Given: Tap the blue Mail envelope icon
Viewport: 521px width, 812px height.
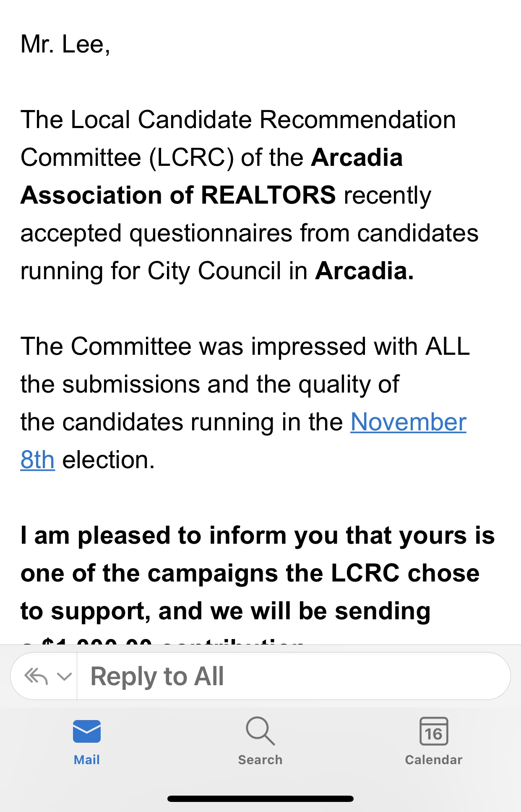Looking at the screenshot, I should pyautogui.click(x=87, y=731).
